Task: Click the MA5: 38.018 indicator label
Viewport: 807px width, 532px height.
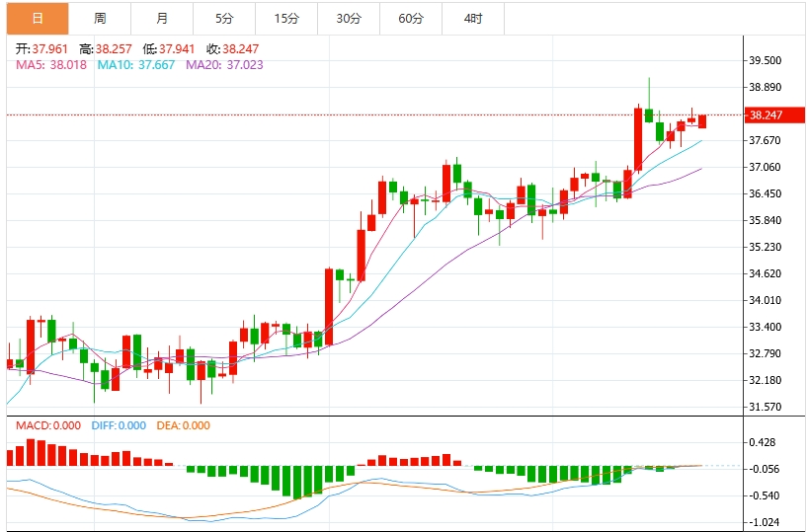Action: pyautogui.click(x=51, y=65)
